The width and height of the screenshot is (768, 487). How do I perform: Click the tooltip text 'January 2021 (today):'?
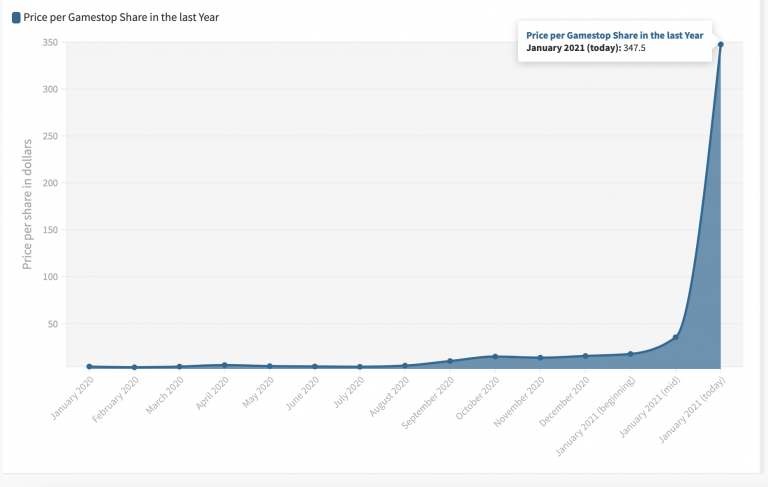574,48
